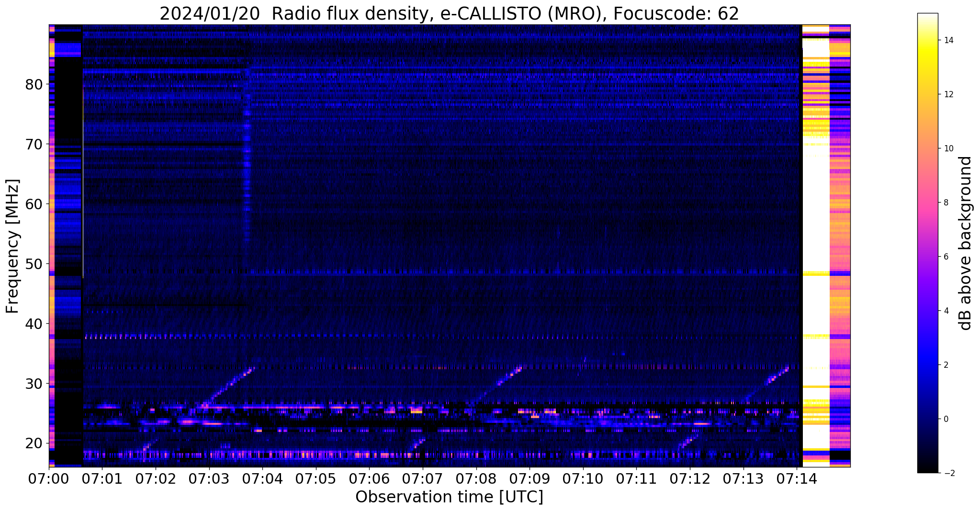Click the 07:08 time tick label
980x511 pixels.
[476, 478]
